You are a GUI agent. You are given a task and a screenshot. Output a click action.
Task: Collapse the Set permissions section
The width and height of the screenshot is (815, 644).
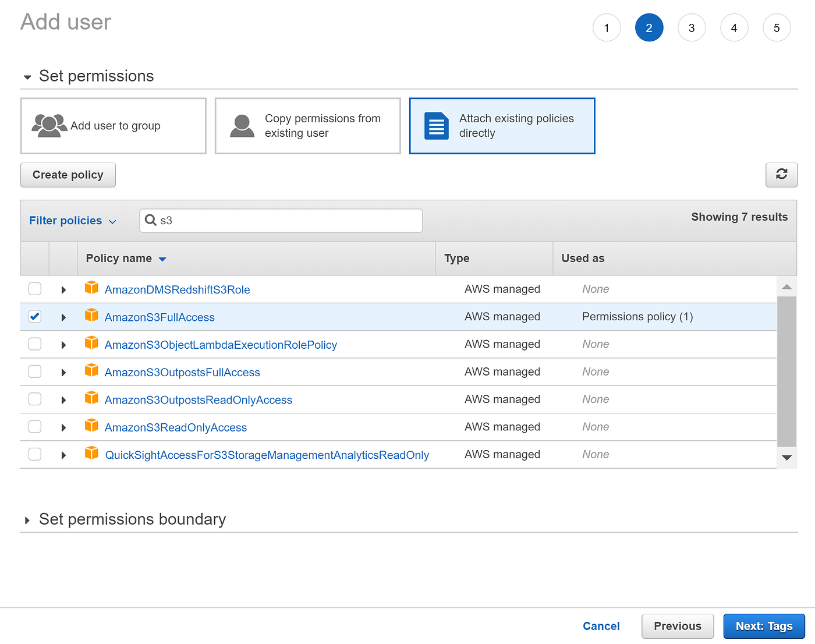(27, 76)
